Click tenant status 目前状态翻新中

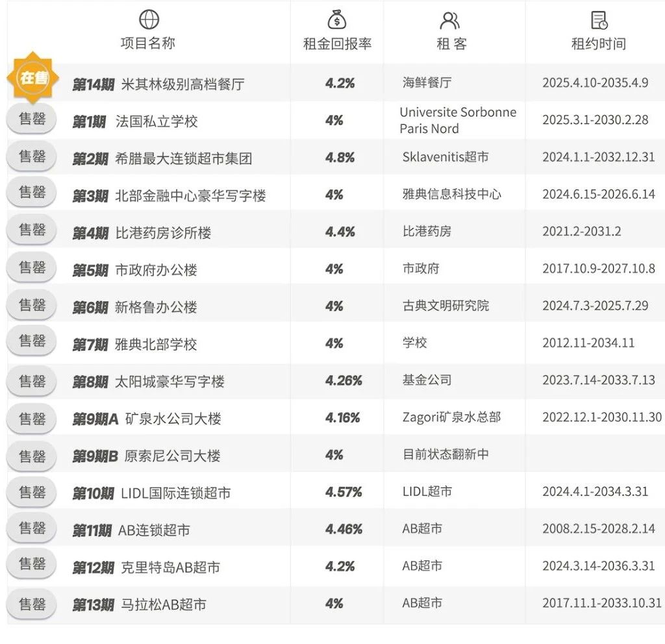(x=445, y=454)
